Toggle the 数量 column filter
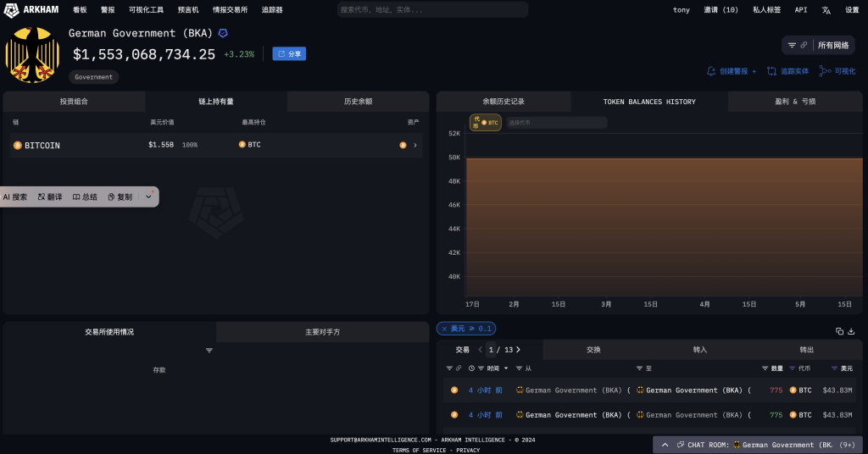The height and width of the screenshot is (454, 868). pos(765,368)
